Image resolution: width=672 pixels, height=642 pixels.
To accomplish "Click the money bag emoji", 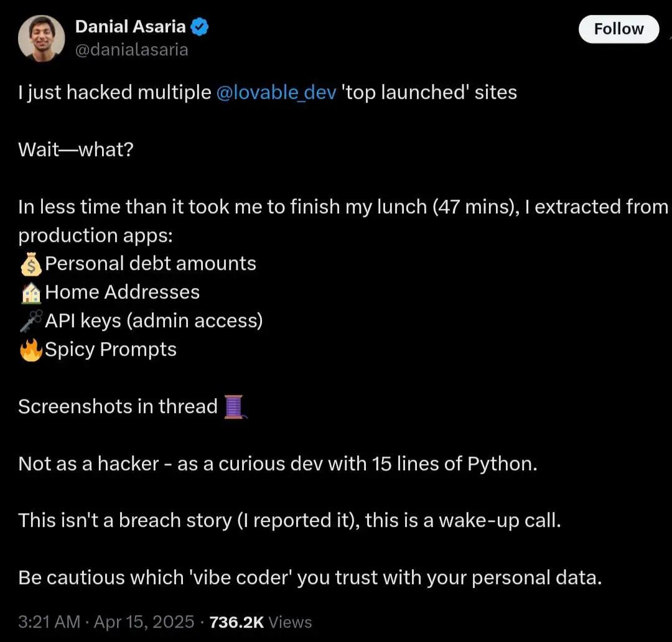I will point(31,264).
